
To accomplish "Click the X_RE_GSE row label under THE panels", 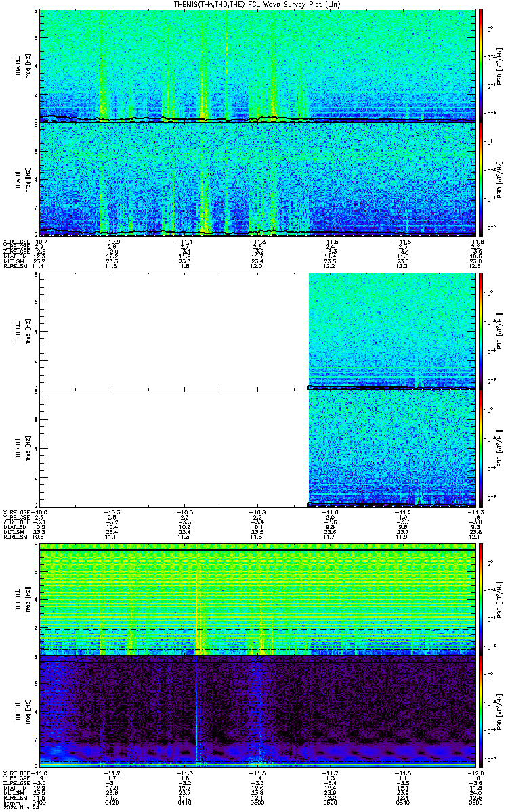I will click(x=16, y=773).
